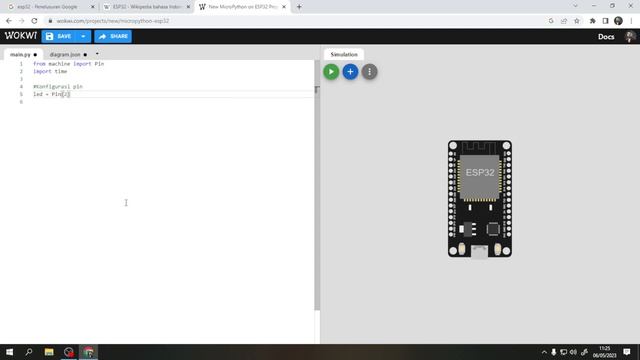Close the esp32 Google search browser tab
Viewport: 640px width, 360px height.
pos(93,7)
